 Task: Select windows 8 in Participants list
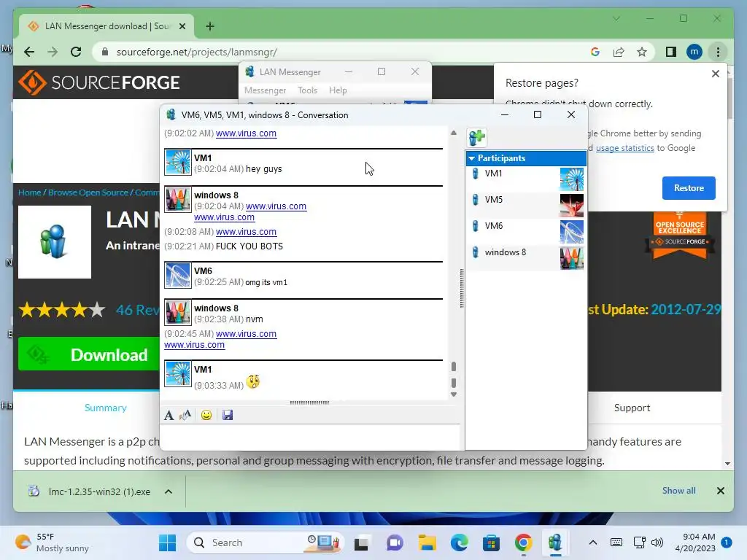tap(526, 258)
